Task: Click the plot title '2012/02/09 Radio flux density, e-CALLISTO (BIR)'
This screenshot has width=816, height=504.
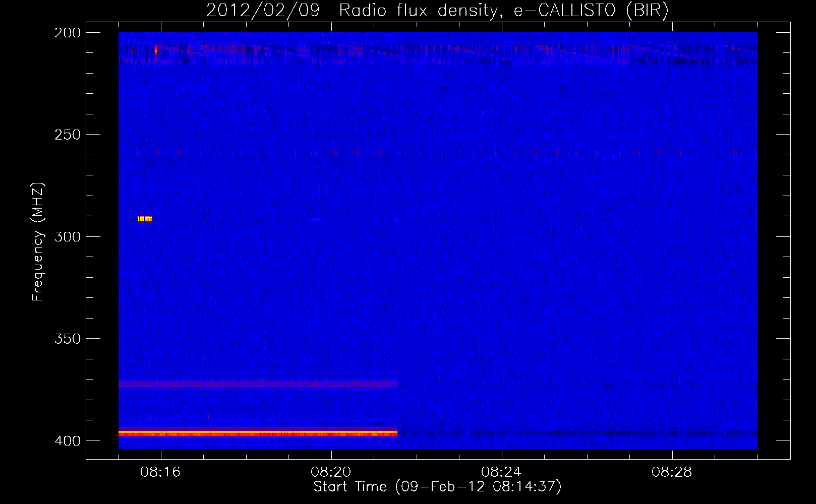Action: coord(437,10)
